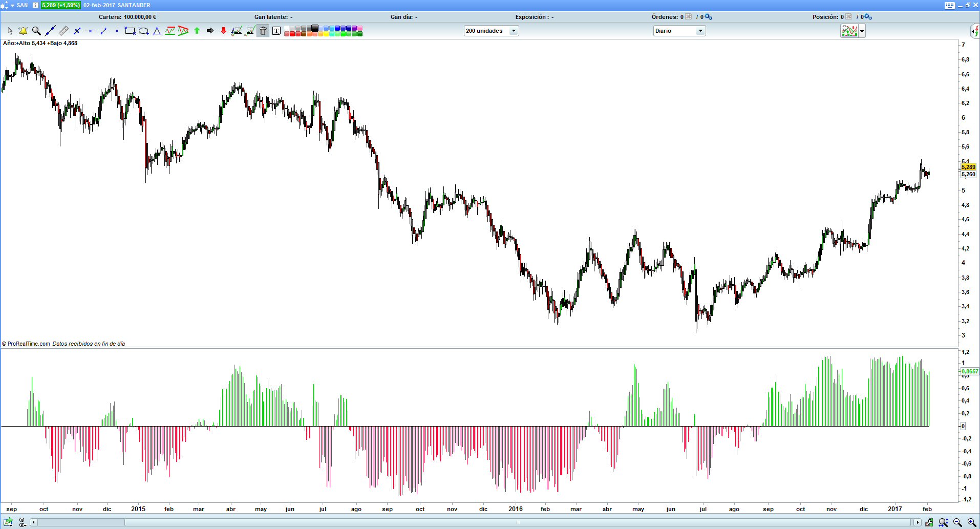Open the position settings gear icon
The width and height of the screenshot is (980, 529).
(868, 17)
